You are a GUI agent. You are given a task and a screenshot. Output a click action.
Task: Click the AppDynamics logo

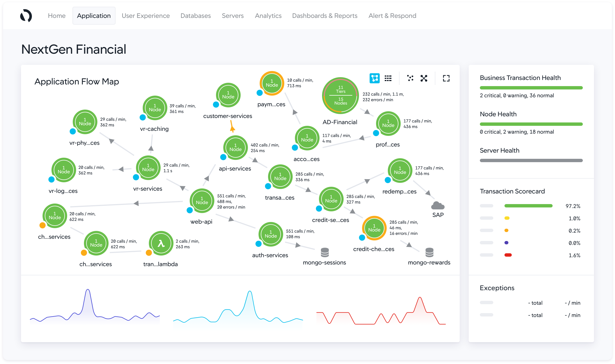click(26, 16)
